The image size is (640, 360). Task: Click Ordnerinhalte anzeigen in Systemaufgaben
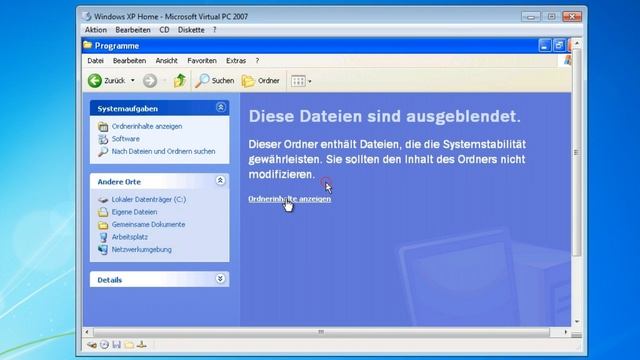click(x=147, y=127)
